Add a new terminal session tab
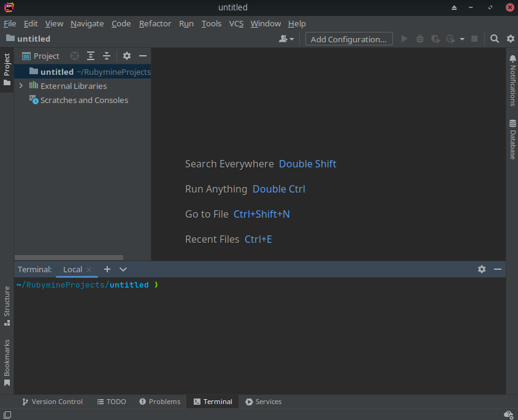This screenshot has width=518, height=420. 107,269
